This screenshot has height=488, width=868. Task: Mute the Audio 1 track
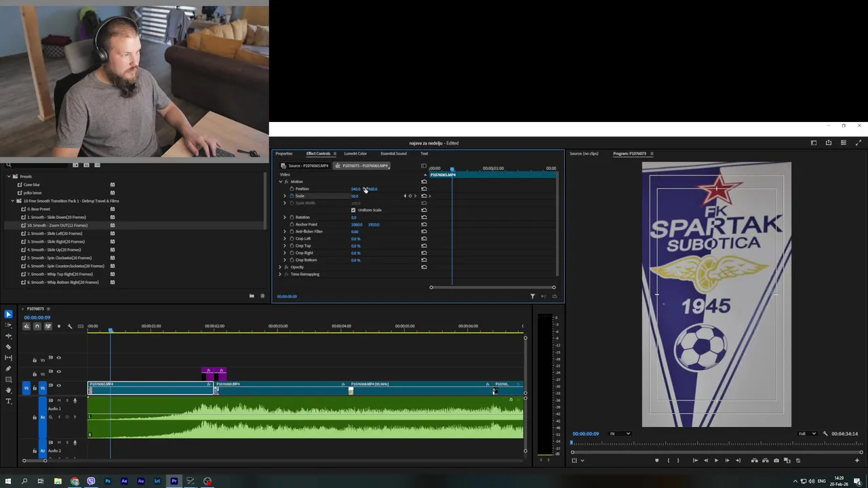[x=60, y=401]
